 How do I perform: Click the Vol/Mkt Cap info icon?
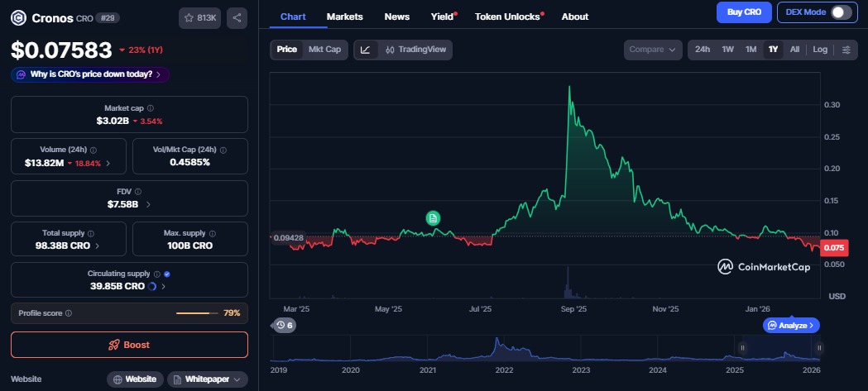coord(223,150)
